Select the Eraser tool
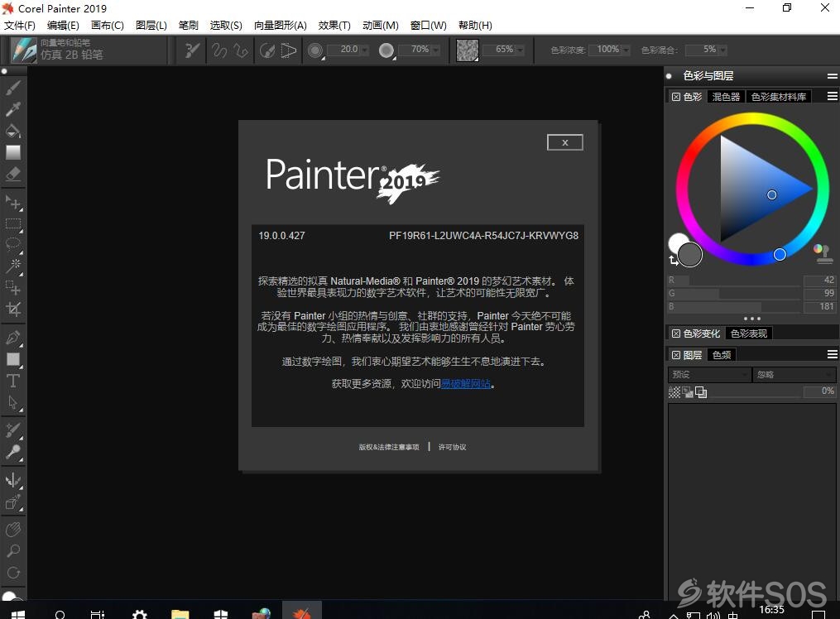The width and height of the screenshot is (840, 619). pos(13,174)
